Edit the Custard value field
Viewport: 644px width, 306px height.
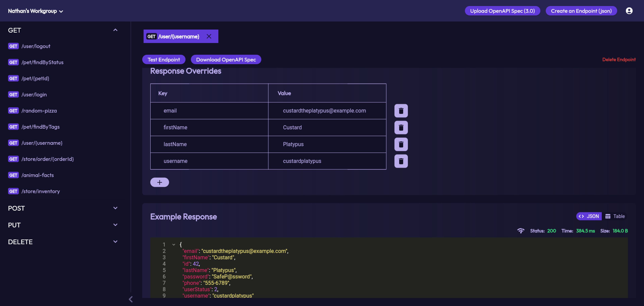coord(327,127)
